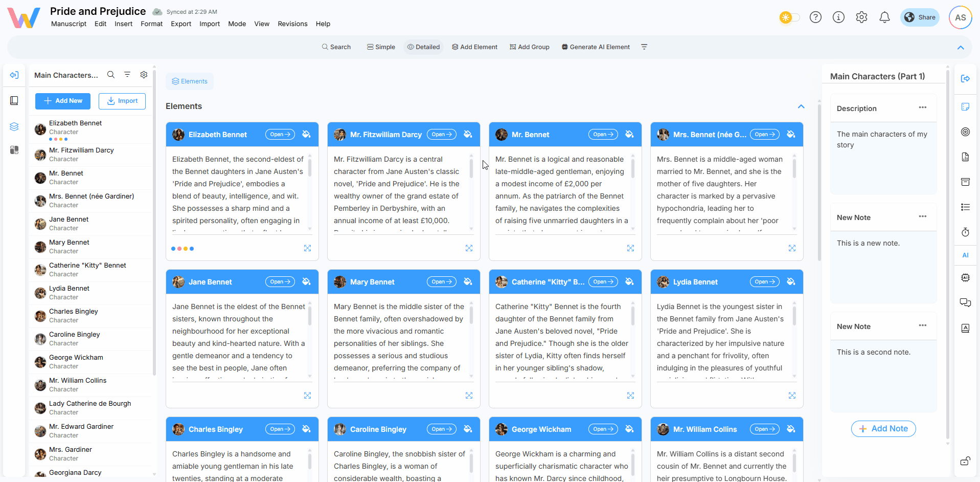Image resolution: width=980 pixels, height=482 pixels.
Task: Click the color dots on Elizabeth Bennet card
Action: (183, 249)
